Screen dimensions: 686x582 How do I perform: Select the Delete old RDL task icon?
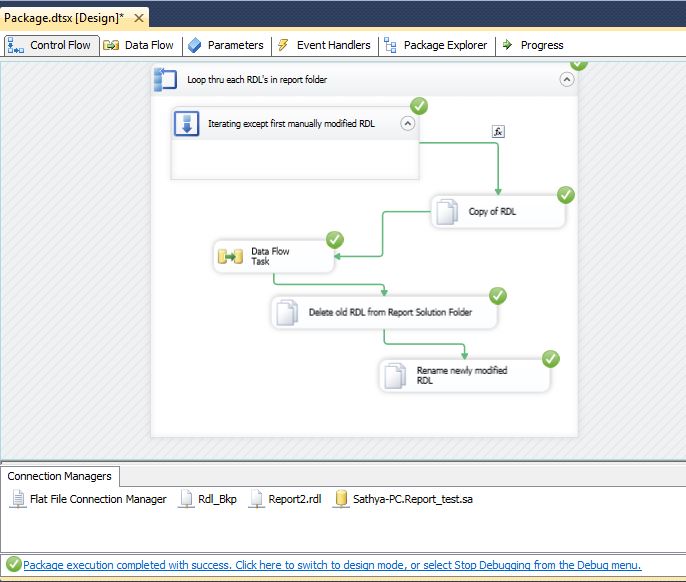(x=287, y=312)
